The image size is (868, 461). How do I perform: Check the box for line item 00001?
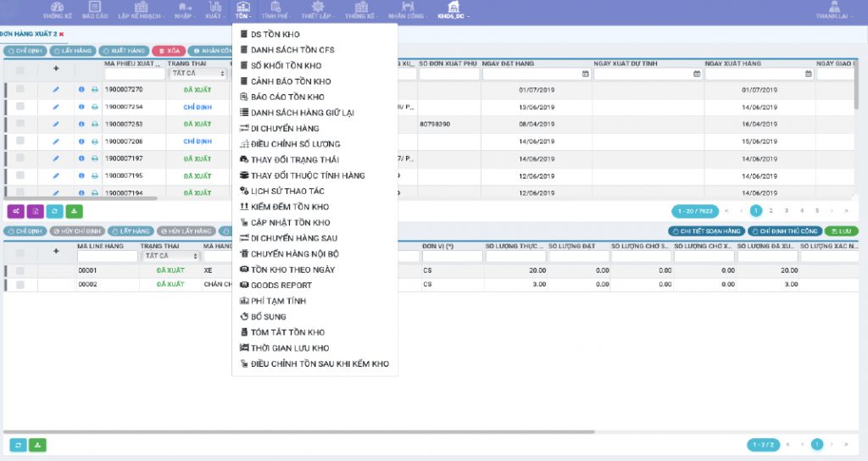click(20, 270)
